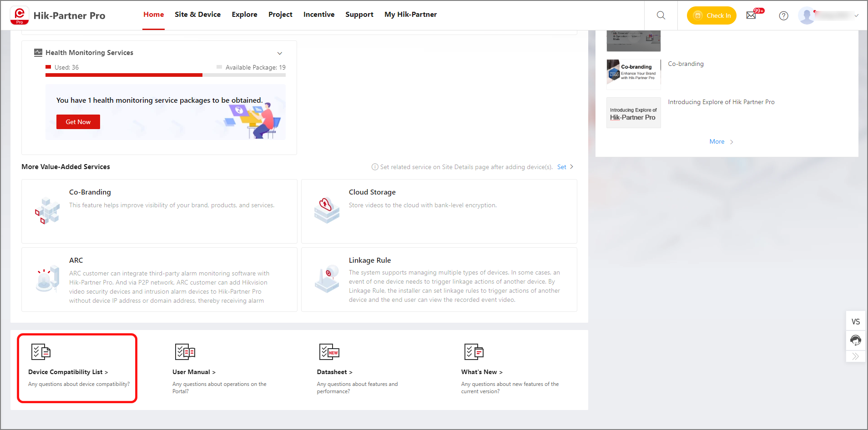Open the Co-Branding service card title
868x430 pixels.
90,192
